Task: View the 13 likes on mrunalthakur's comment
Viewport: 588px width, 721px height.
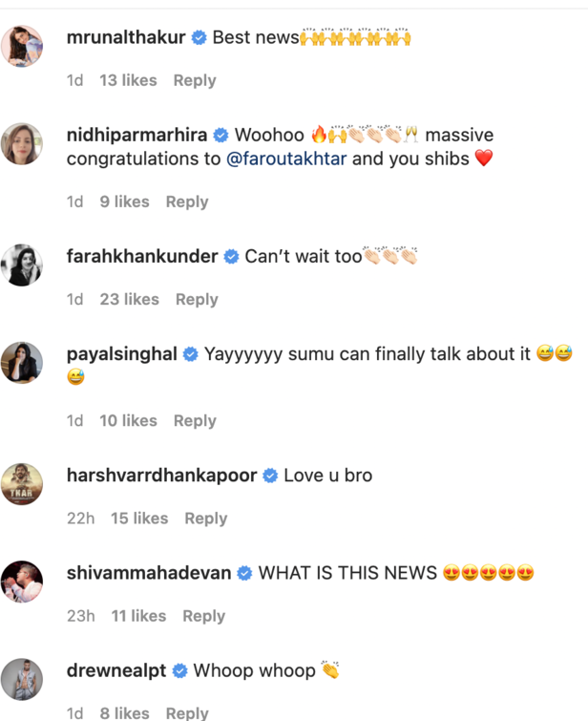Action: pos(128,81)
